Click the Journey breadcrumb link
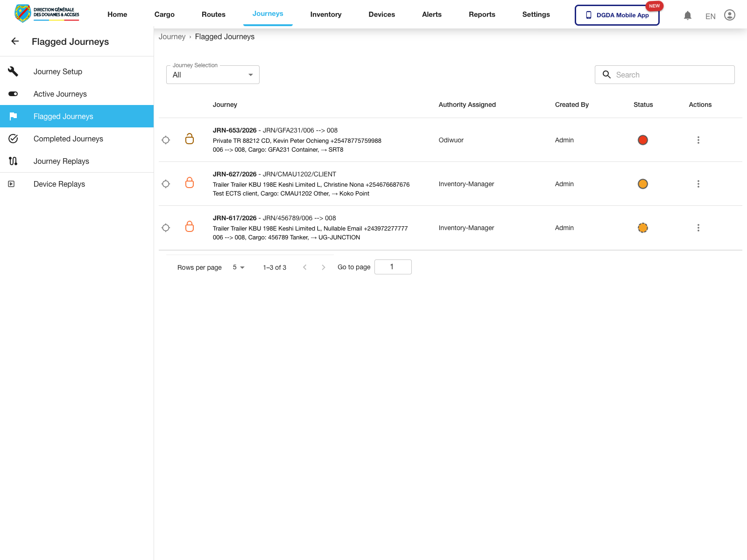Screen dimensions: 747x560 pos(172,37)
